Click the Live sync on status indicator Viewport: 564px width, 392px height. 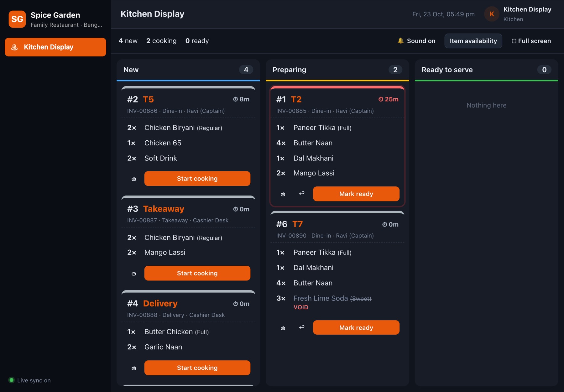(x=30, y=380)
